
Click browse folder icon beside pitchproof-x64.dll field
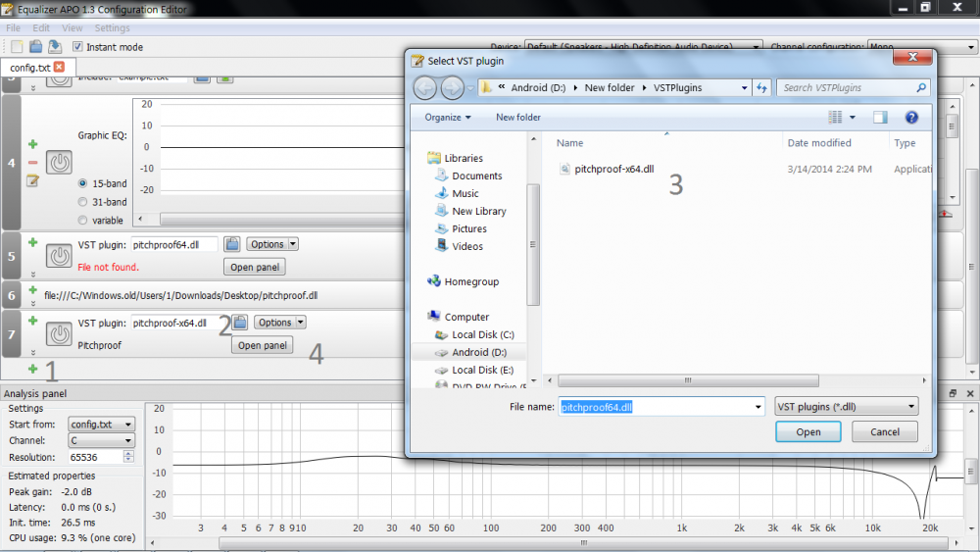pos(239,323)
